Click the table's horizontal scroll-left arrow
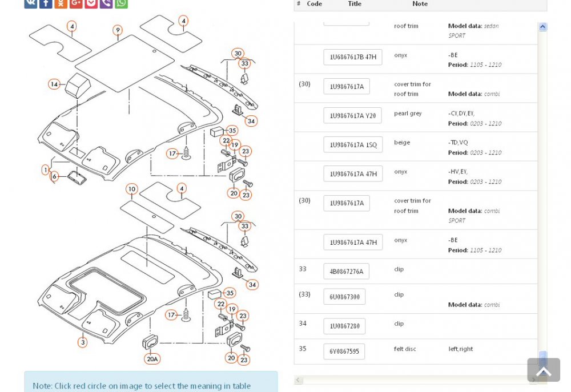The height and width of the screenshot is (392, 571). [x=298, y=380]
